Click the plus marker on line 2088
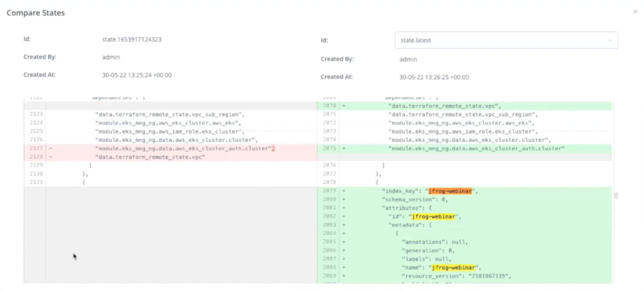 pos(344,267)
